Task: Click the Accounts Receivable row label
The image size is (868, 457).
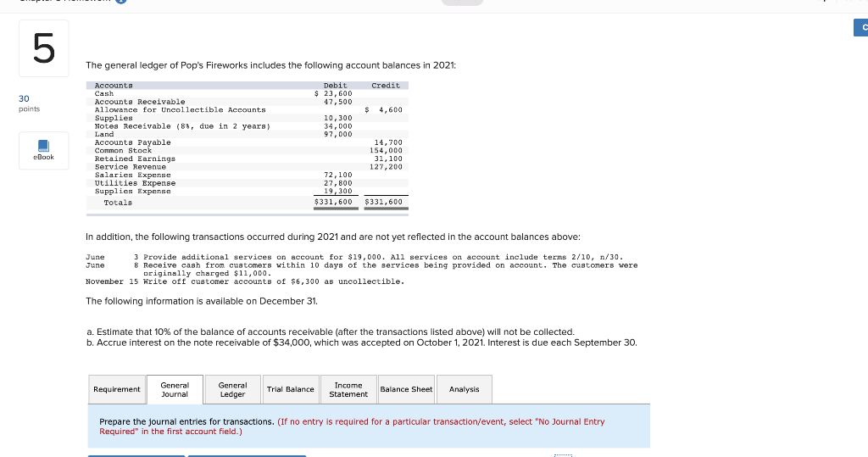Action: click(140, 102)
